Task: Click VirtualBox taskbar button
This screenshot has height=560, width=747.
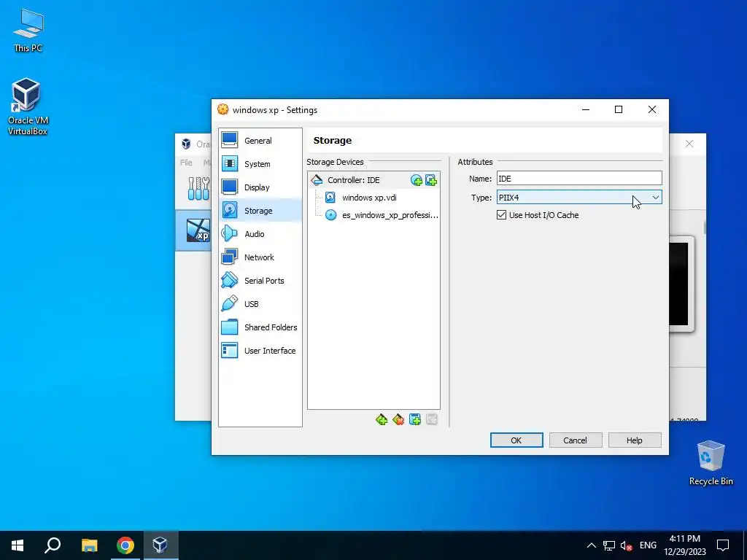Action: coord(160,545)
